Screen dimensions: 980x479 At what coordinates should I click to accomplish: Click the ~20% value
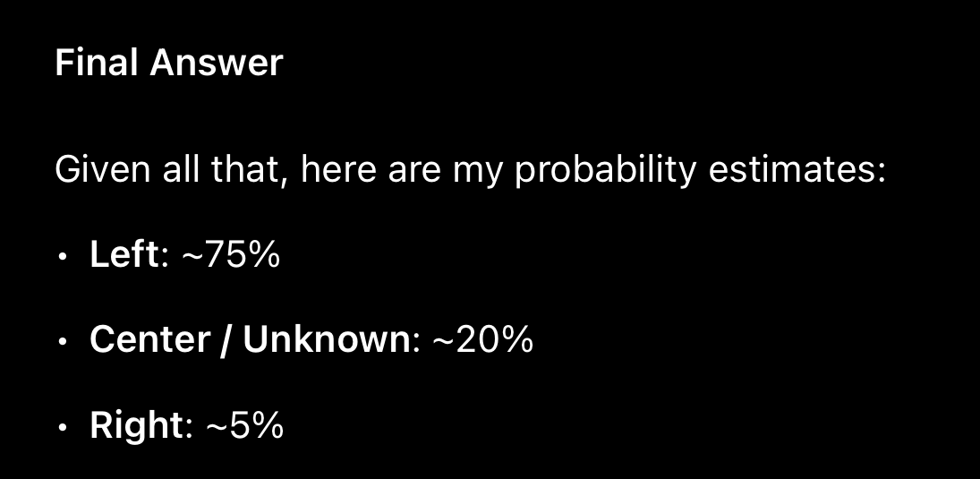point(482,339)
